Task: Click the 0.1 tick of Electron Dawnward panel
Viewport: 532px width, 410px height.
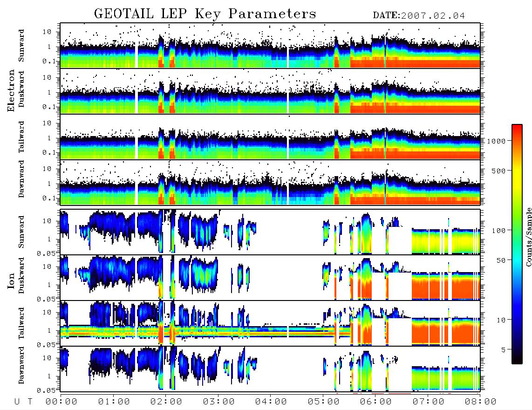Action: (x=49, y=198)
